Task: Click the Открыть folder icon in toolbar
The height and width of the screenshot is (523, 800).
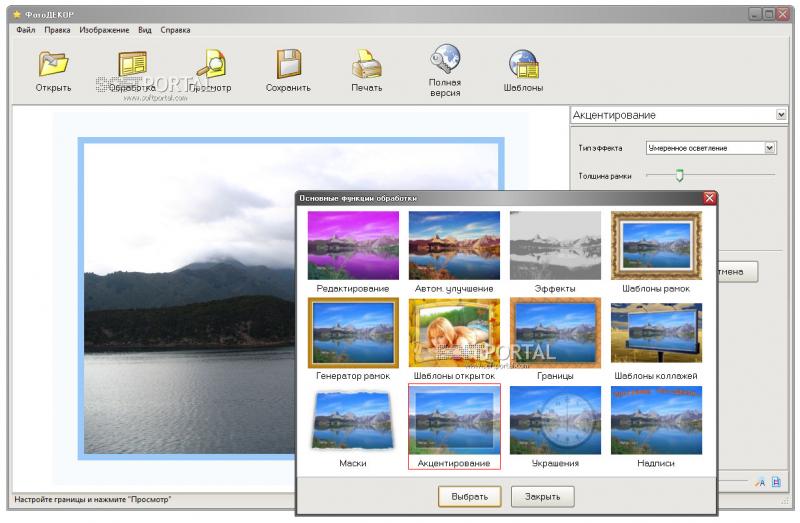Action: [53, 65]
